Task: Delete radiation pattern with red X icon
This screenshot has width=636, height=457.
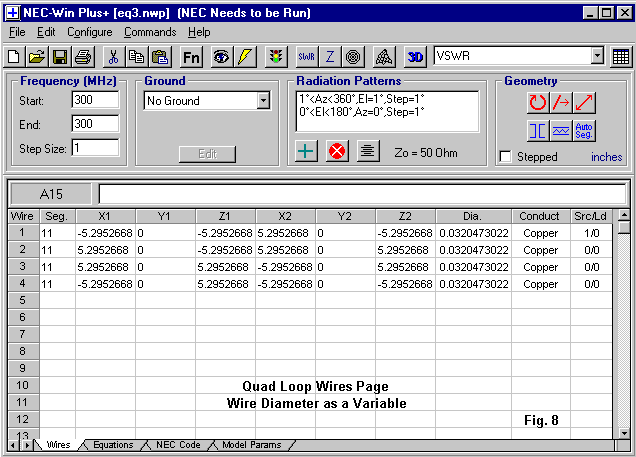Action: [337, 151]
